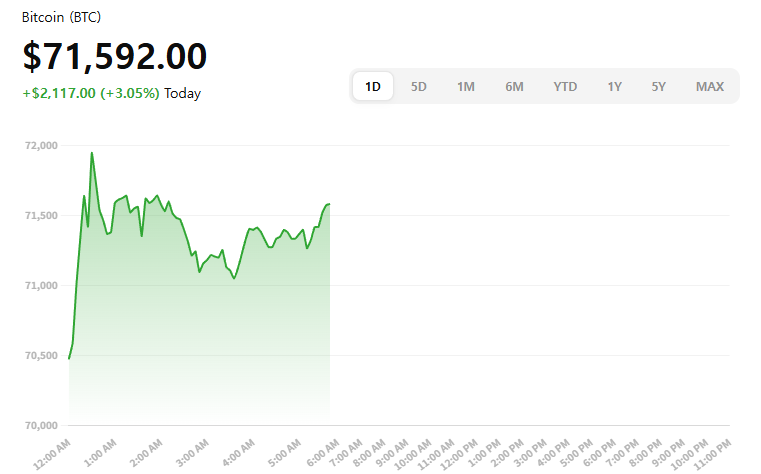The height and width of the screenshot is (474, 761).
Task: Click the Bitcoin (BTC) title
Action: point(61,18)
